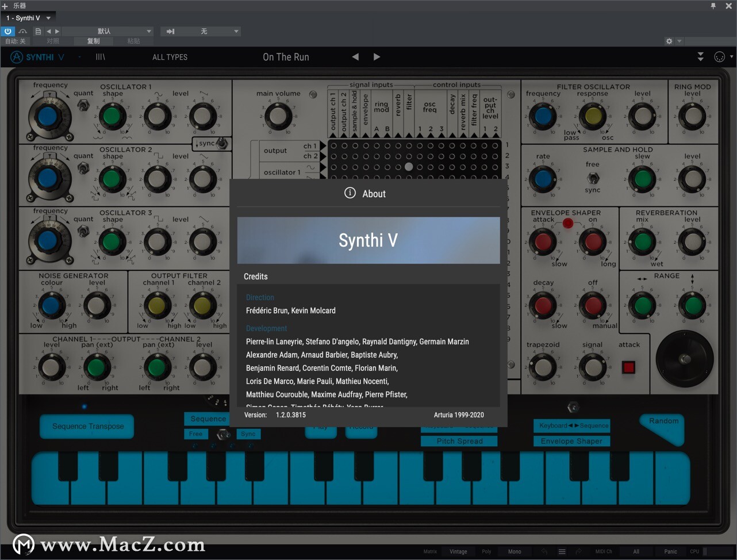Toggle the Keyboard/Sequence switch
The width and height of the screenshot is (737, 560).
573,408
